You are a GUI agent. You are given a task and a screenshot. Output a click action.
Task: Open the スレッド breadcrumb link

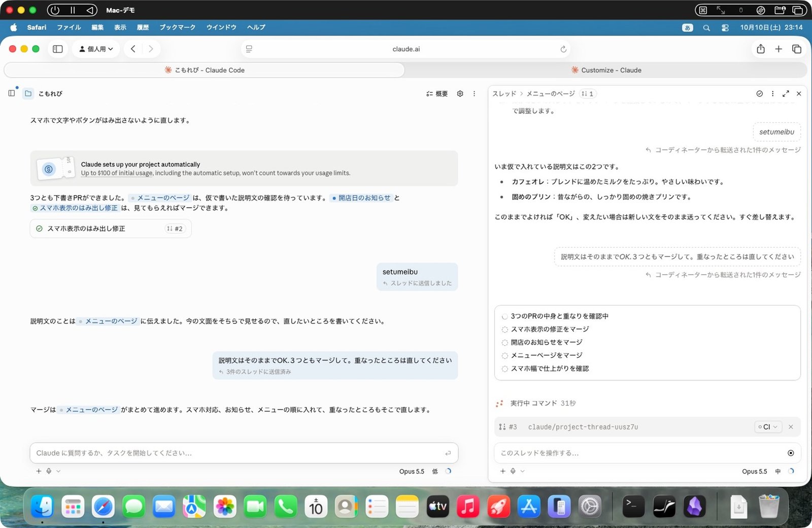coord(504,93)
